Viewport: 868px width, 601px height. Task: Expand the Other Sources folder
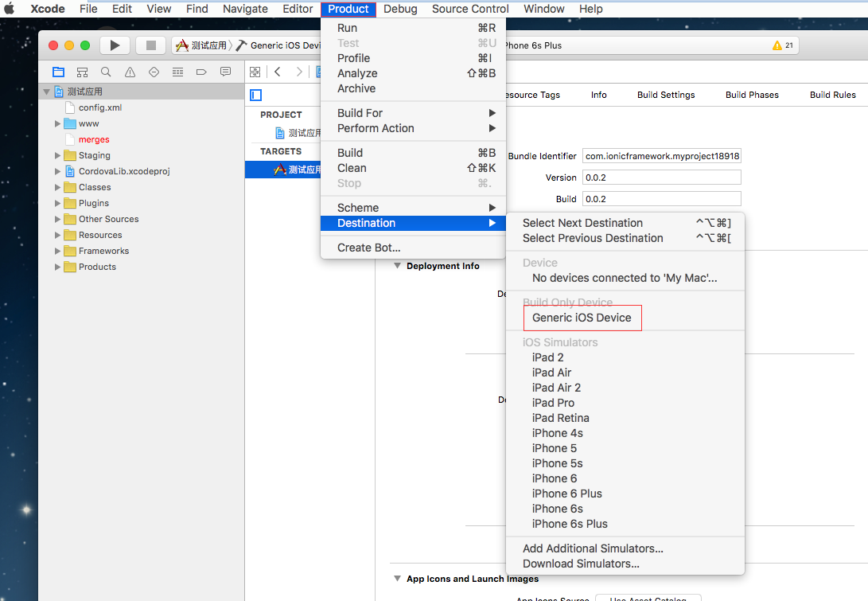pyautogui.click(x=57, y=219)
